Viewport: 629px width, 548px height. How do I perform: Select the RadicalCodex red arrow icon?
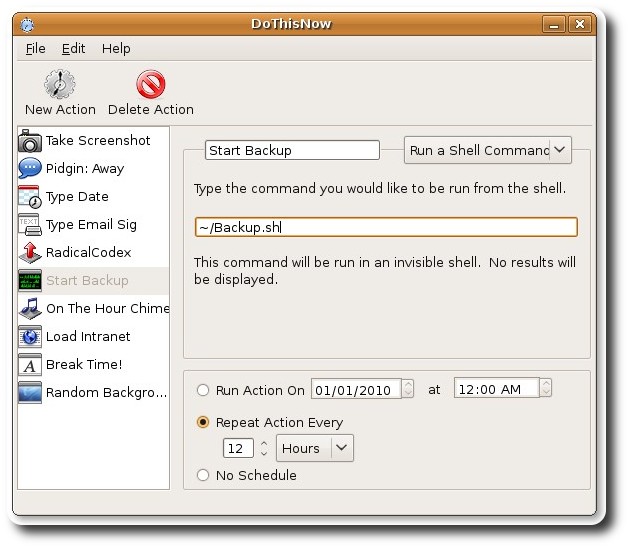tap(30, 252)
